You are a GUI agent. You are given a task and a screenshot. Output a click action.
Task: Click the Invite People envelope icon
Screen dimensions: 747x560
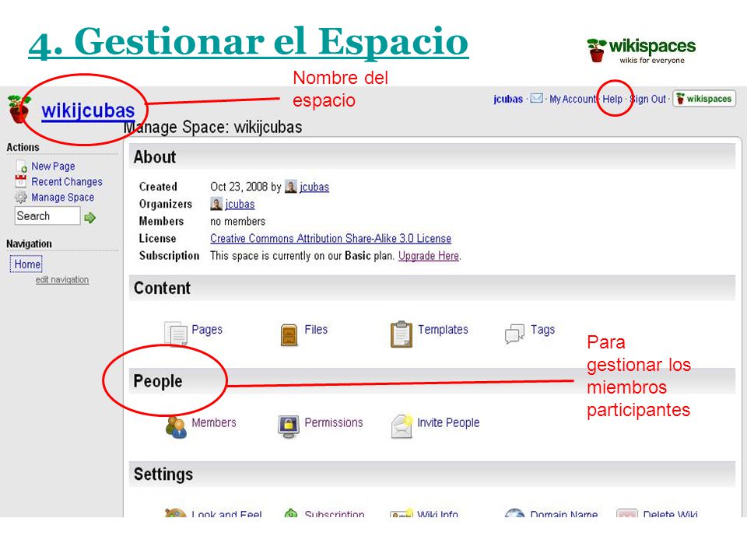click(402, 426)
